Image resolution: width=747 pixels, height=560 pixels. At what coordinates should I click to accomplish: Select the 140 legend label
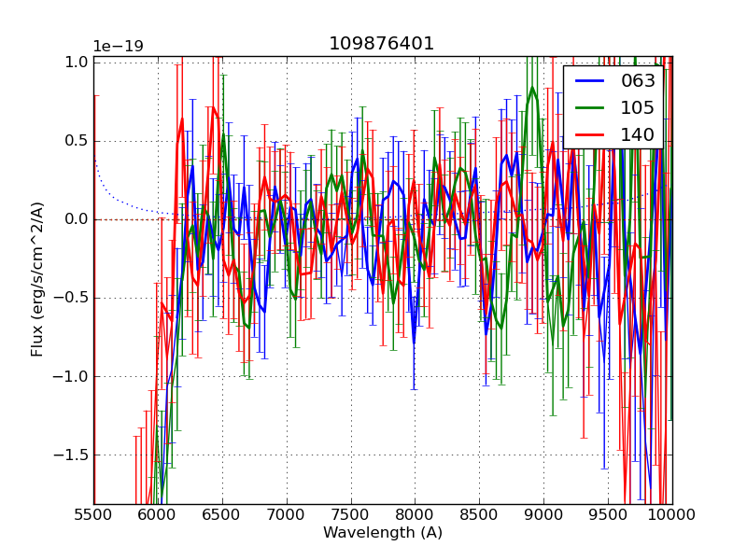[638, 135]
